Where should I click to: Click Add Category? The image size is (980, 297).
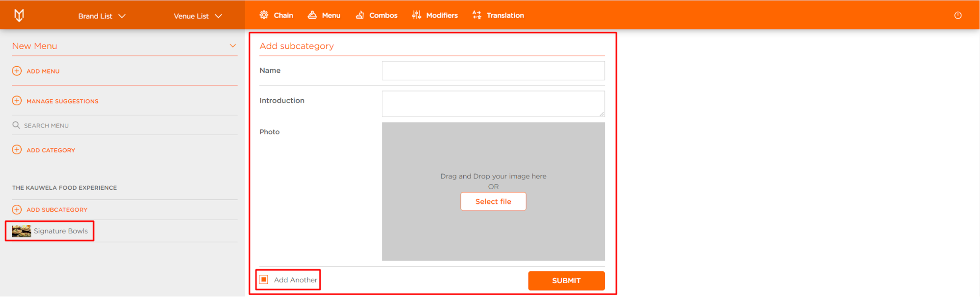(51, 150)
